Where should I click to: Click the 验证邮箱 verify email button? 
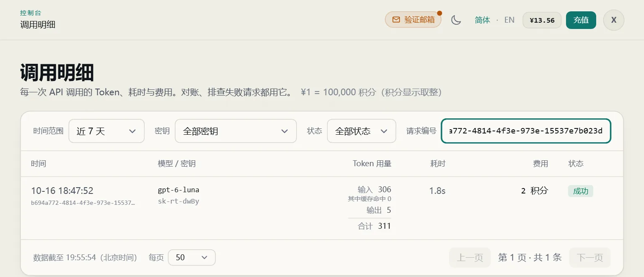(x=413, y=20)
